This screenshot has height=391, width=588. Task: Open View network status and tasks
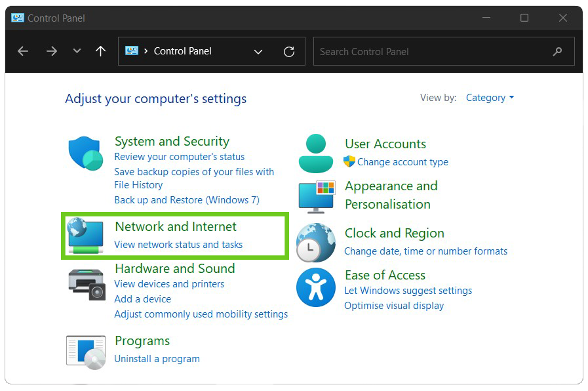click(178, 245)
